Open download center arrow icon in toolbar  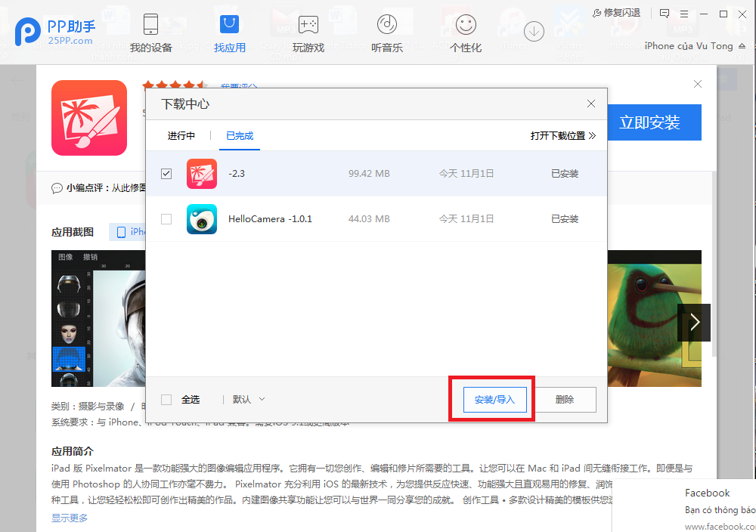(534, 32)
